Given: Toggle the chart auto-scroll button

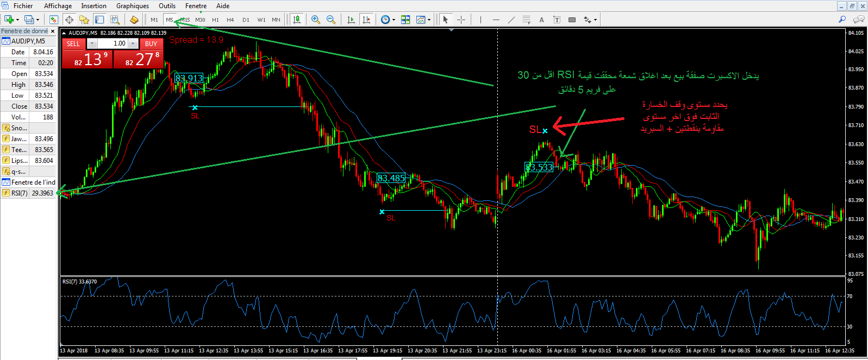Looking at the screenshot, I should pos(351,20).
